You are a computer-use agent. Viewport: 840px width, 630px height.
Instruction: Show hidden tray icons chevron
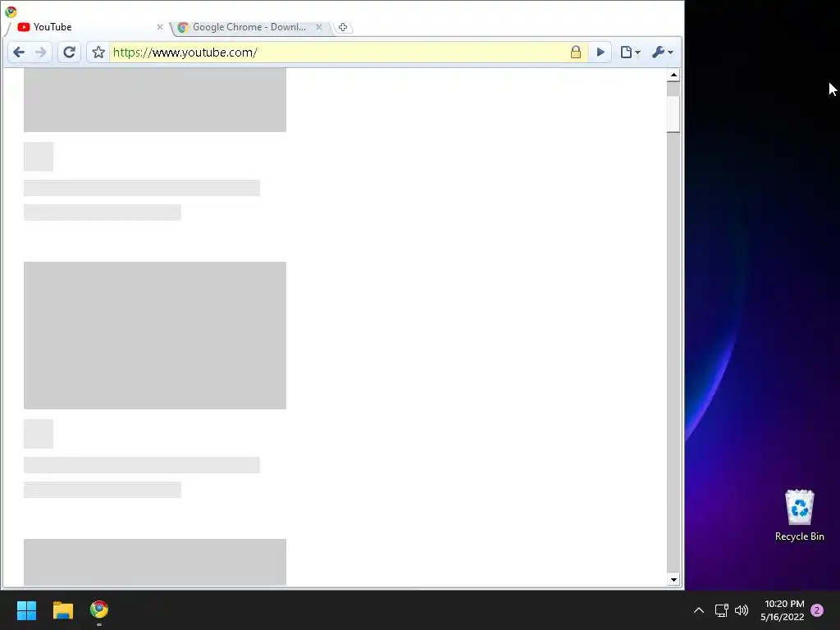click(699, 609)
